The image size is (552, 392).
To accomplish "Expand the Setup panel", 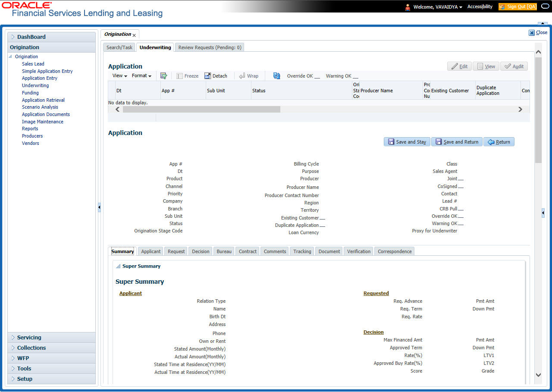I will tap(52, 379).
